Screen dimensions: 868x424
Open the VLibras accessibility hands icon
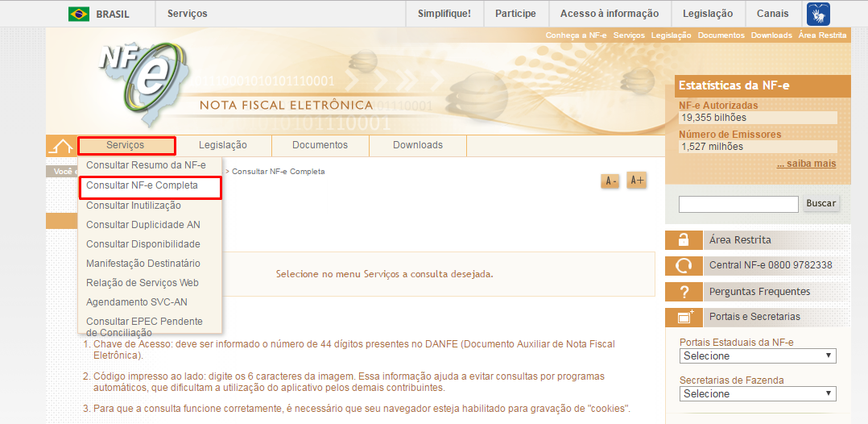pyautogui.click(x=818, y=14)
